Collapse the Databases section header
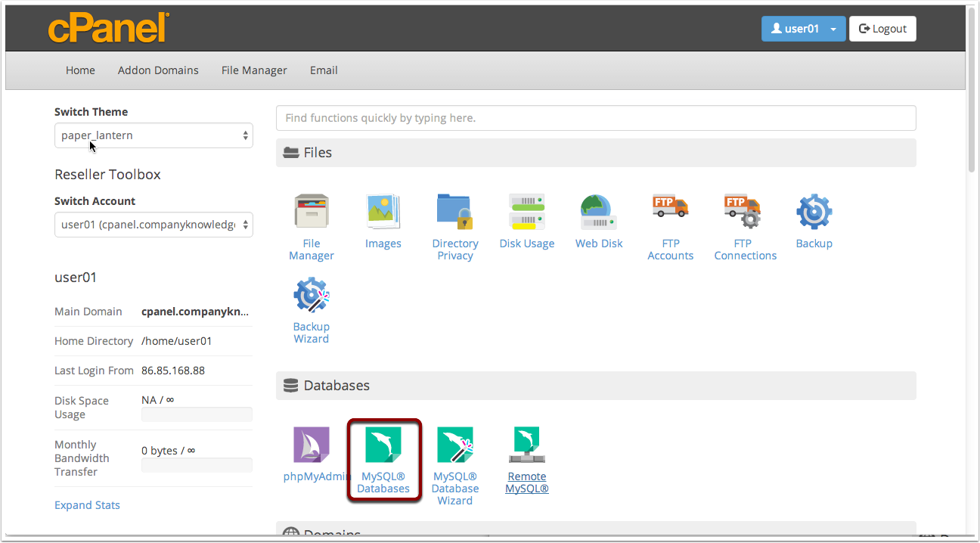 596,386
